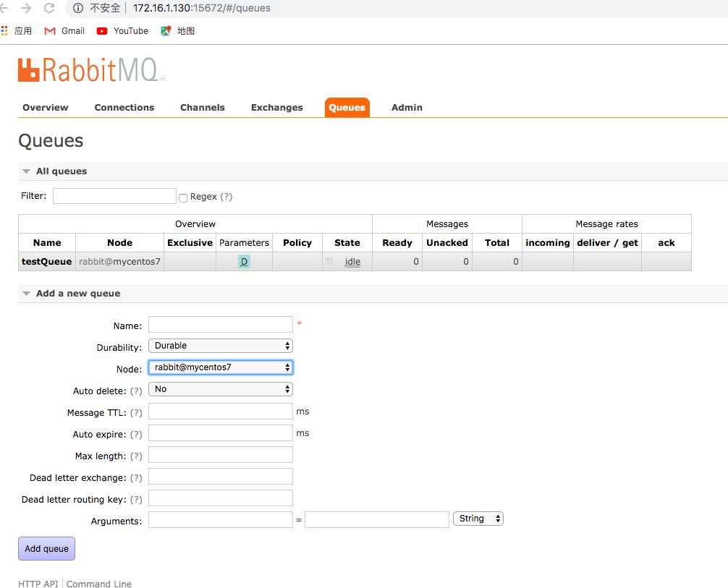
Task: Click the idle state indicator square
Action: click(329, 261)
